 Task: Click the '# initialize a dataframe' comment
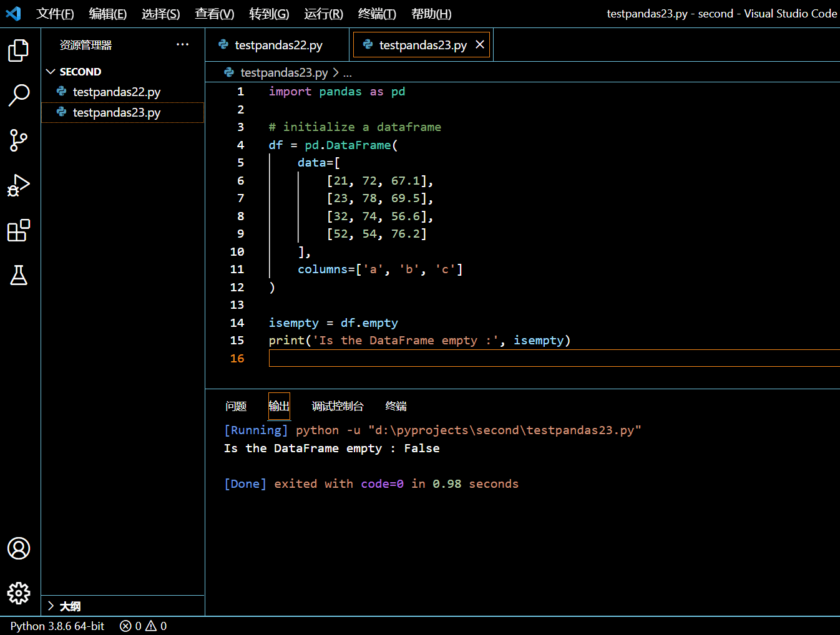(354, 127)
